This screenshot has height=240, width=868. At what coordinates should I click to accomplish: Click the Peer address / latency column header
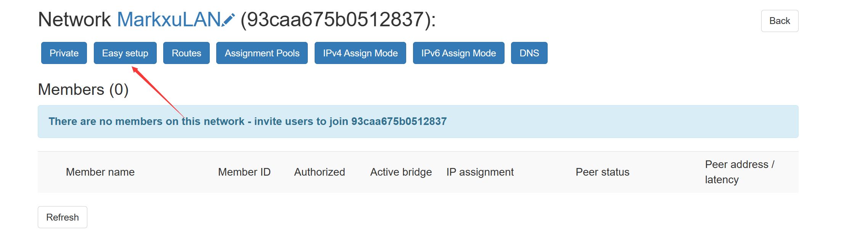coord(739,172)
